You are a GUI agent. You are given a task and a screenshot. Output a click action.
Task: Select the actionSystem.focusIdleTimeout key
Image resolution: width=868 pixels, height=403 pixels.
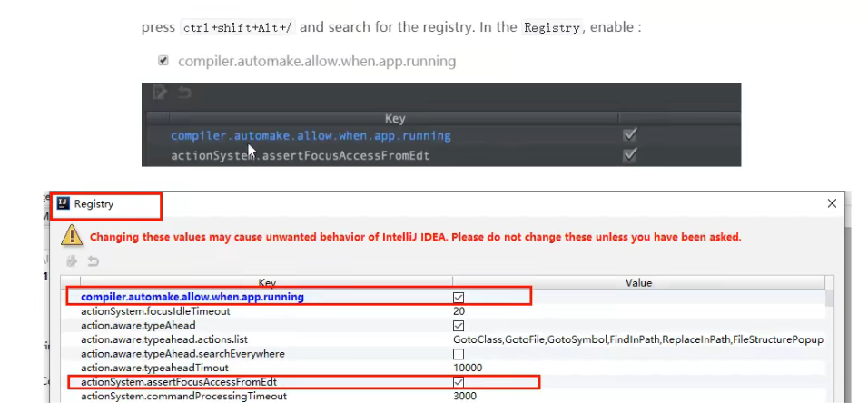coord(155,311)
